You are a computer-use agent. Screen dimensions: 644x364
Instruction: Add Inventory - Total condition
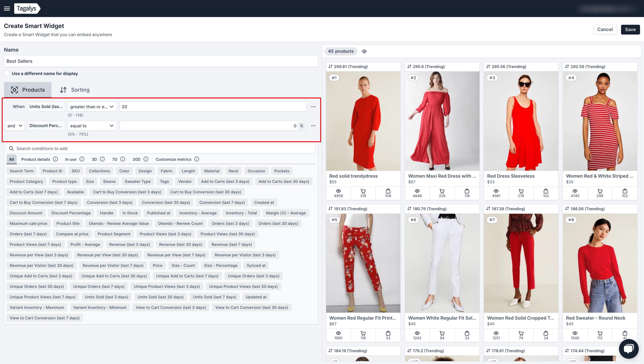(241, 213)
